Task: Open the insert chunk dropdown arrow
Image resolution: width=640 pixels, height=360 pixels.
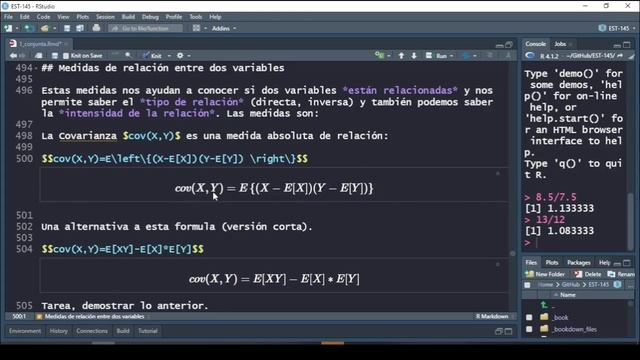Action: (x=389, y=56)
